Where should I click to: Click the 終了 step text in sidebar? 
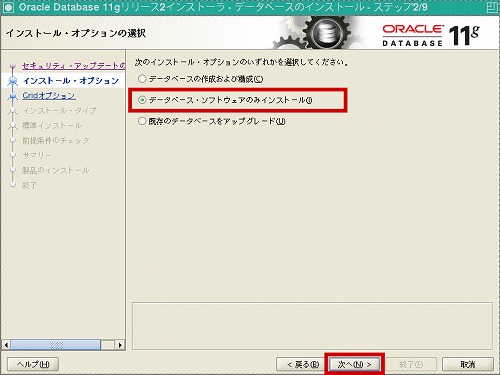pos(29,185)
